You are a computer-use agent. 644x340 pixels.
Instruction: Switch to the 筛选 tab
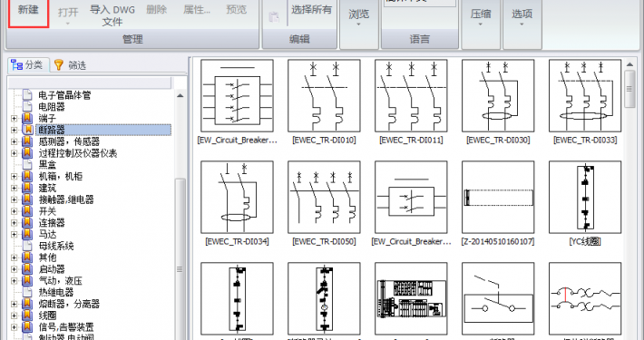coord(70,65)
